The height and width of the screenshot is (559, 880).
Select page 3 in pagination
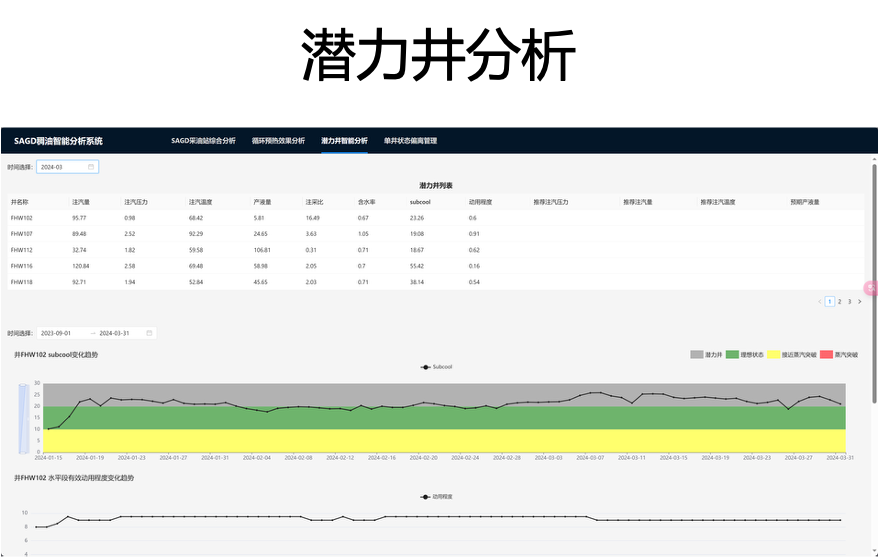point(849,301)
